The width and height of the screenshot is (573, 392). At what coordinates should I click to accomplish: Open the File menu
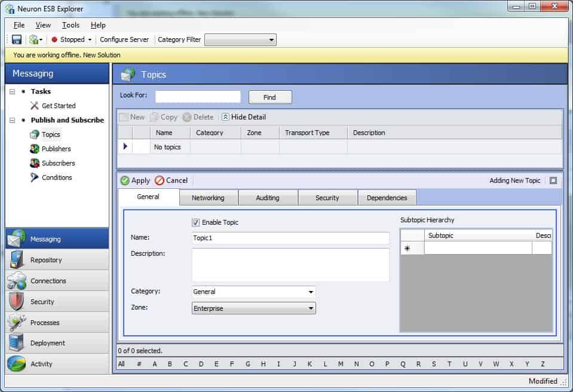pos(19,25)
